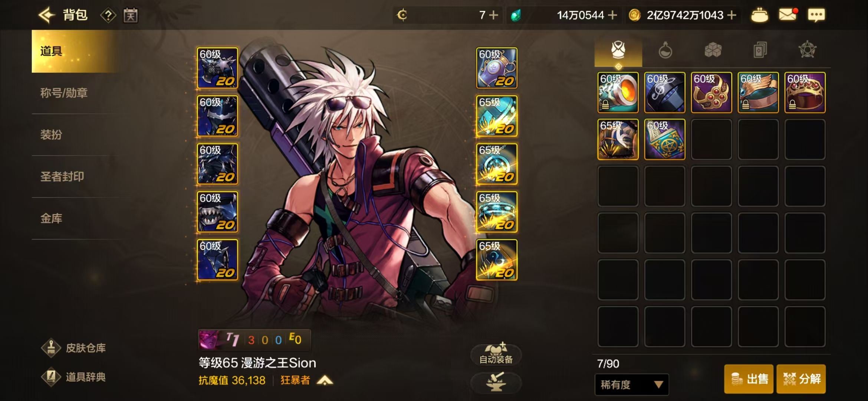Image resolution: width=868 pixels, height=401 pixels.
Task: Click the calendar icon next to help
Action: pyautogui.click(x=131, y=16)
